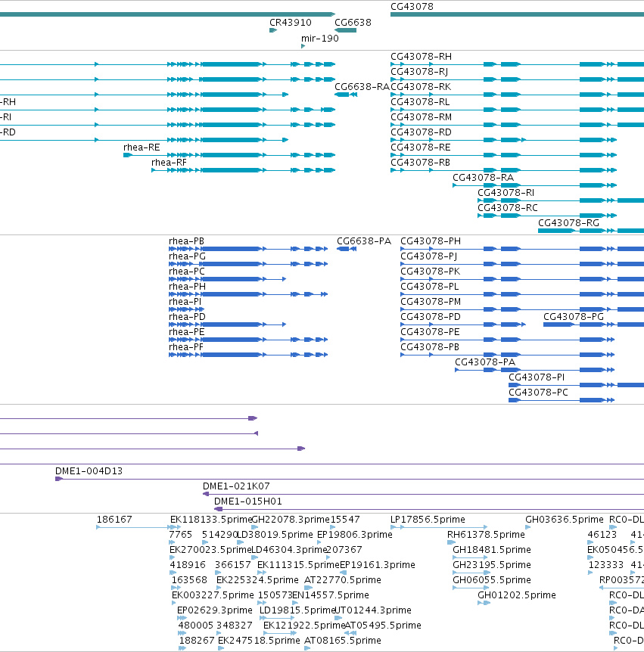The image size is (644, 652).
Task: Select the rhea-RE transcript label
Action: point(142,147)
